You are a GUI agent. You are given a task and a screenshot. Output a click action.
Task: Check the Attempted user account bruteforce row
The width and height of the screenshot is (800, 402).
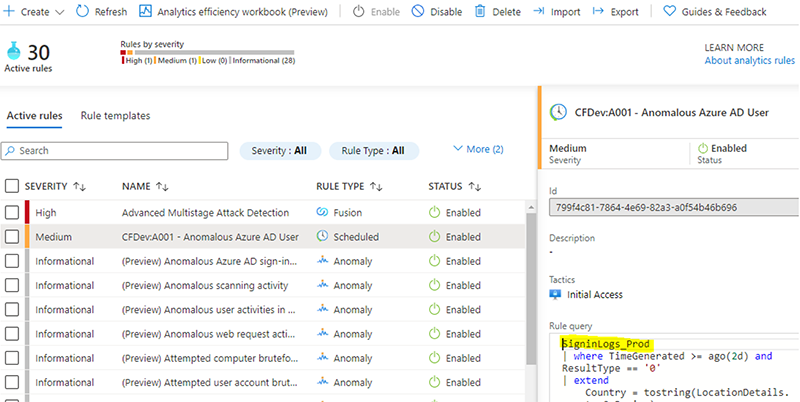click(12, 383)
